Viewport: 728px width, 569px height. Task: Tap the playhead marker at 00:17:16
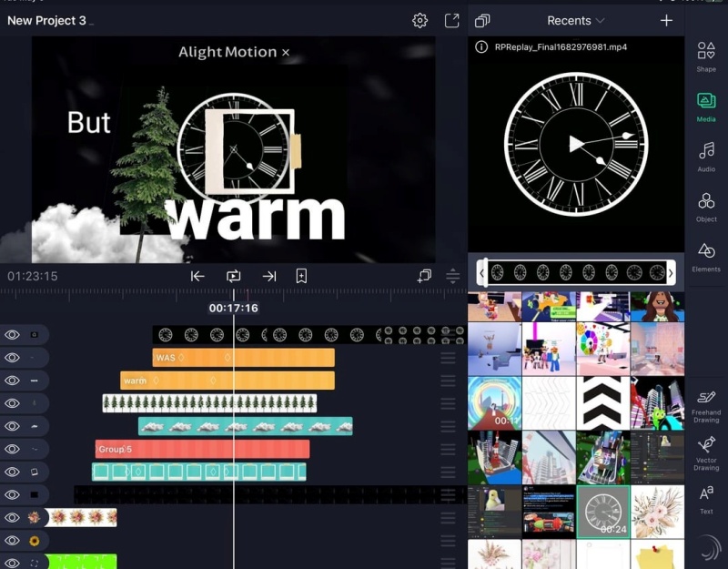pyautogui.click(x=234, y=308)
